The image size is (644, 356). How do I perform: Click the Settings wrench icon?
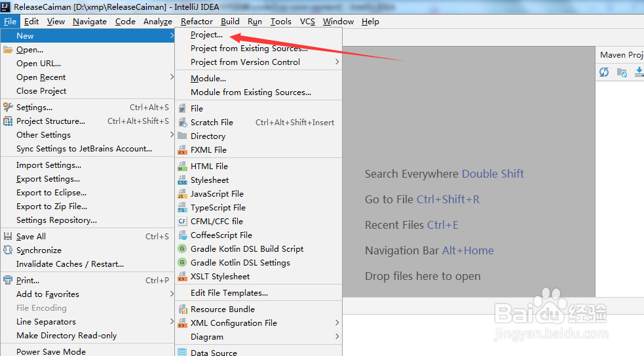point(8,108)
